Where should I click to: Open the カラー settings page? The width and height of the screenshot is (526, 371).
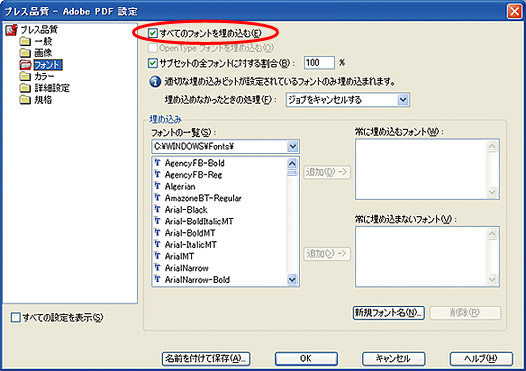[x=44, y=76]
